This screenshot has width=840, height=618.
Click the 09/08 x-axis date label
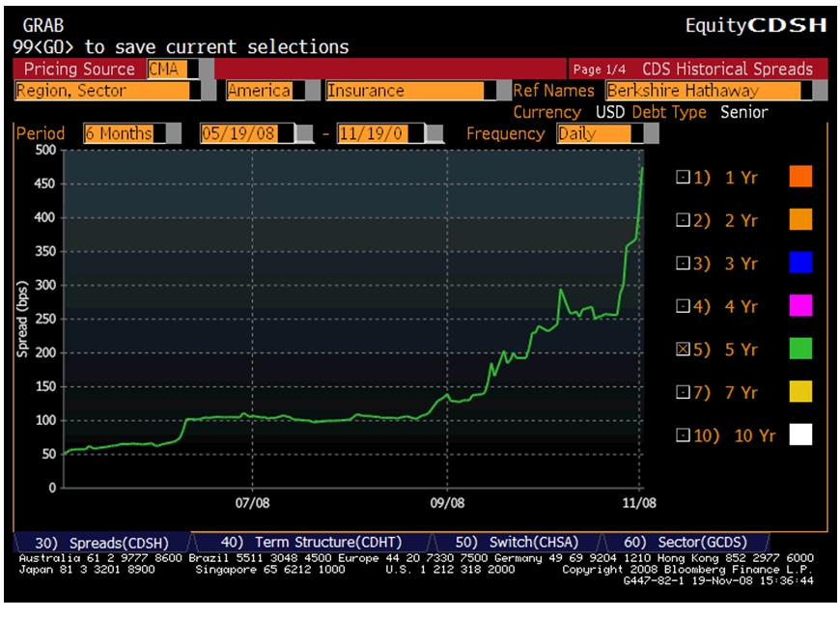(447, 503)
